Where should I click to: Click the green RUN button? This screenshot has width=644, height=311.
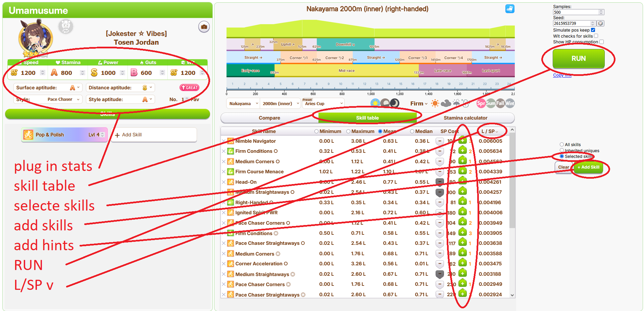pyautogui.click(x=579, y=58)
